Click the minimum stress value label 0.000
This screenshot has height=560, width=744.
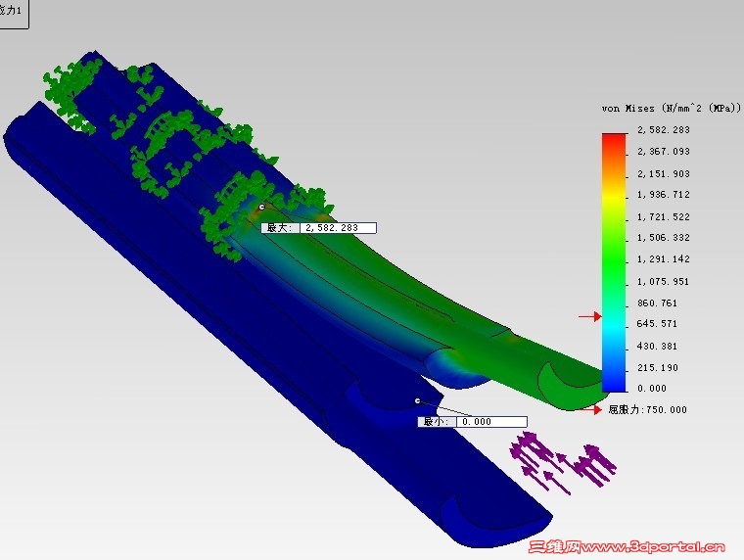click(472, 421)
